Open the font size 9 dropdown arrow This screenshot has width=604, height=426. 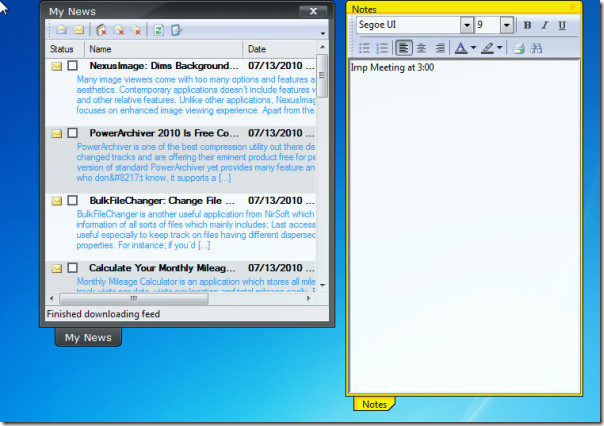coord(507,25)
